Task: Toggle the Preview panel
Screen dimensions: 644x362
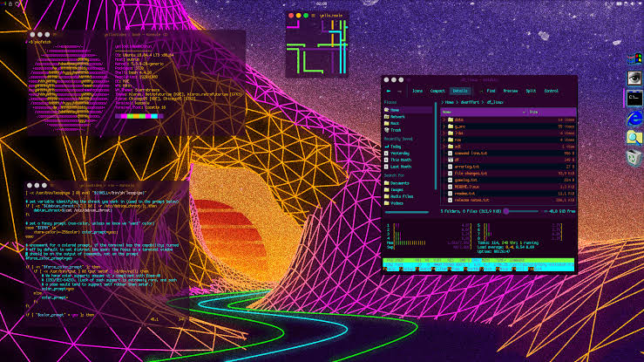Action: click(x=511, y=91)
